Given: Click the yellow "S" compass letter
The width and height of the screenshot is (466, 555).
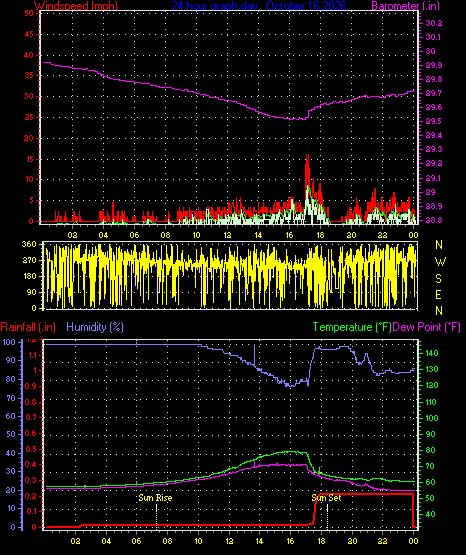Looking at the screenshot, I should pos(438,279).
